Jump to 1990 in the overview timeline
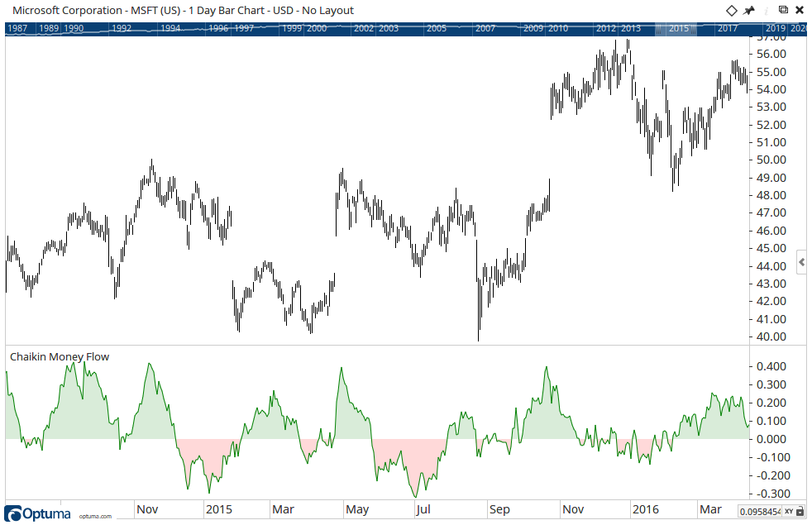 point(74,28)
